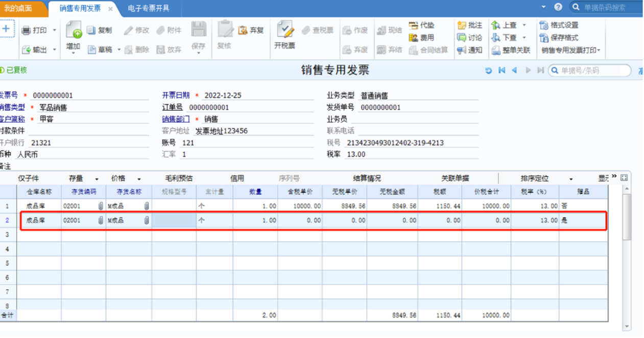Click the 删除 delete icon
Screen dimensions: 644x338
(x=129, y=50)
